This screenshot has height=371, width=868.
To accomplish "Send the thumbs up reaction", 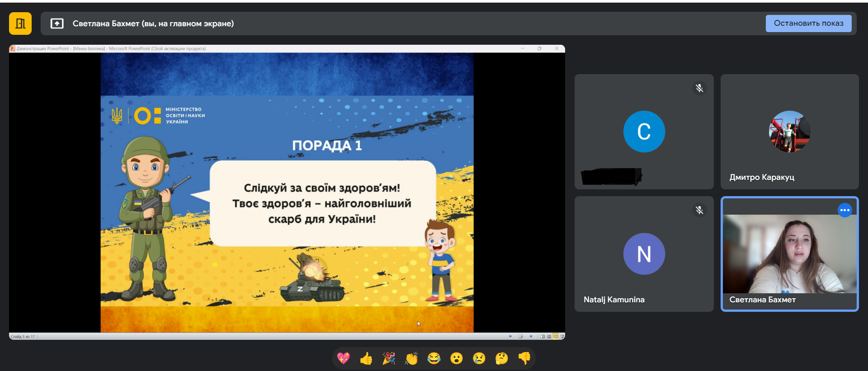I will point(366,358).
